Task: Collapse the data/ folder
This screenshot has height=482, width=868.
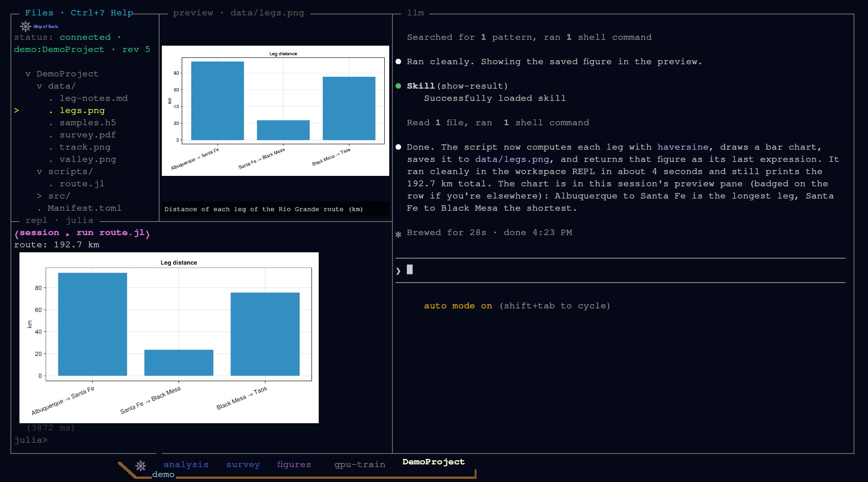Action: pos(39,86)
